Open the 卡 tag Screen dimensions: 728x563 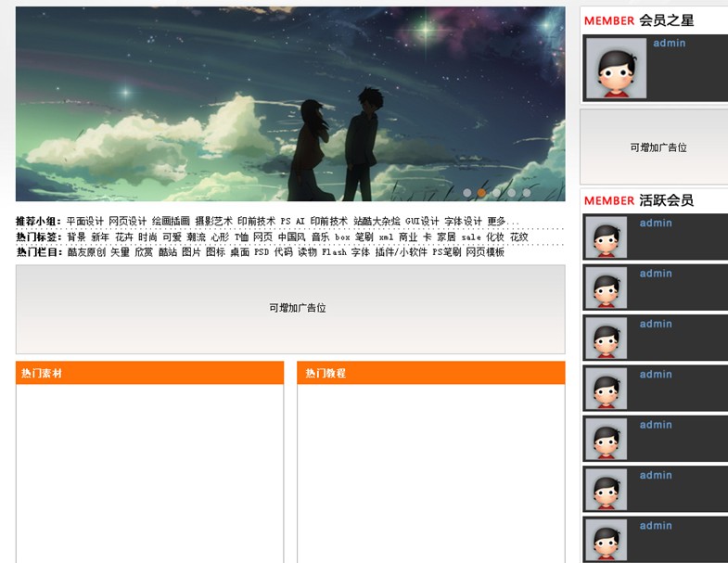point(428,237)
